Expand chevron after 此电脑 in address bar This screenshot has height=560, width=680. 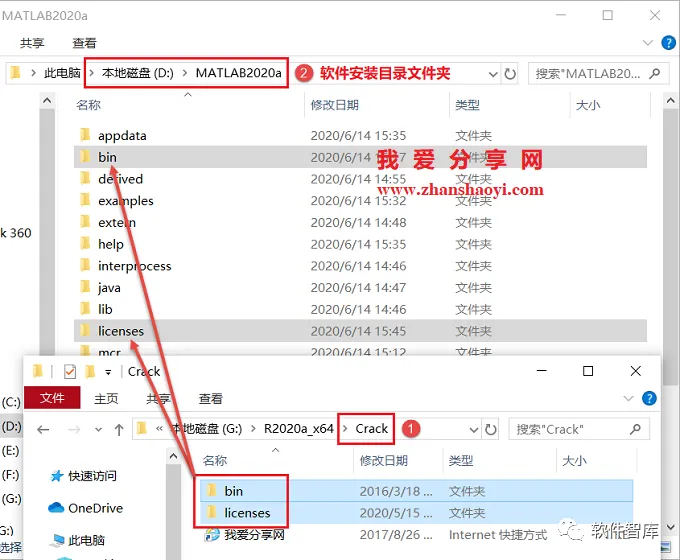[92, 73]
